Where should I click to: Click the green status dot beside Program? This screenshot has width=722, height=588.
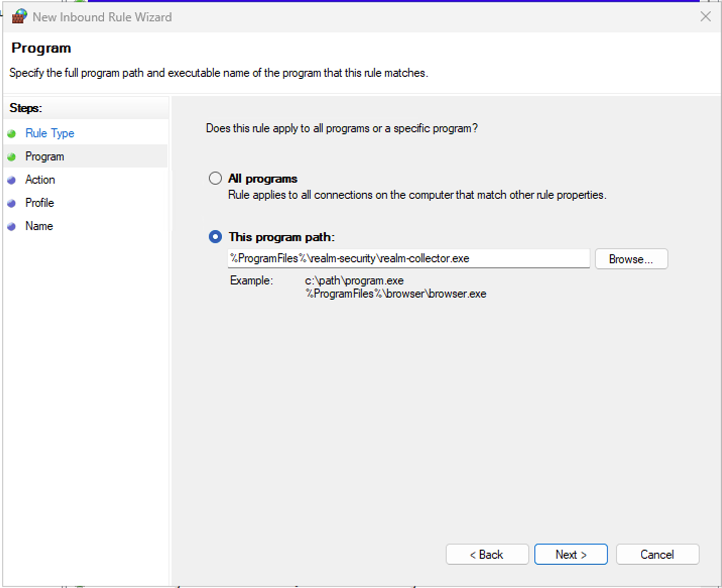12,156
